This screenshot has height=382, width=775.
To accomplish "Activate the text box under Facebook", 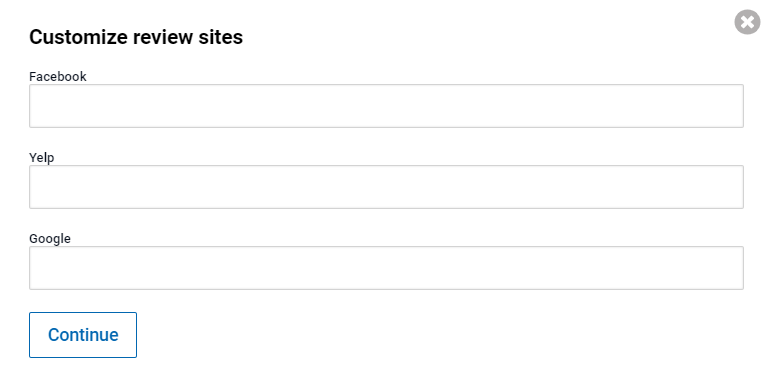I will 386,106.
